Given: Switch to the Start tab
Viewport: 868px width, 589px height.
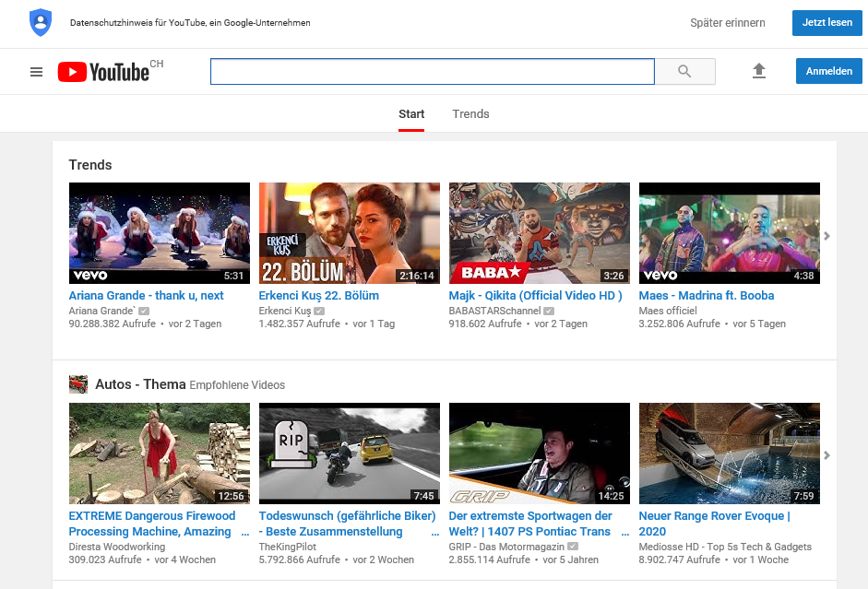Looking at the screenshot, I should pyautogui.click(x=411, y=114).
